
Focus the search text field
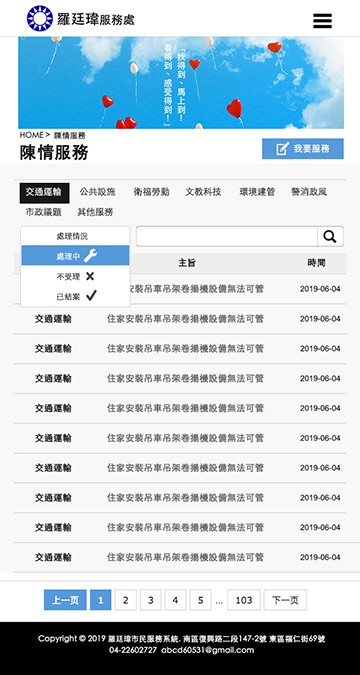[227, 236]
